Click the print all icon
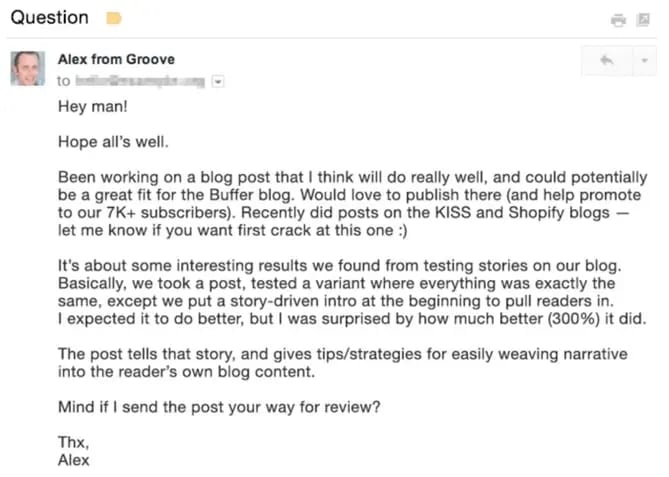This screenshot has width=669, height=477. point(619,19)
